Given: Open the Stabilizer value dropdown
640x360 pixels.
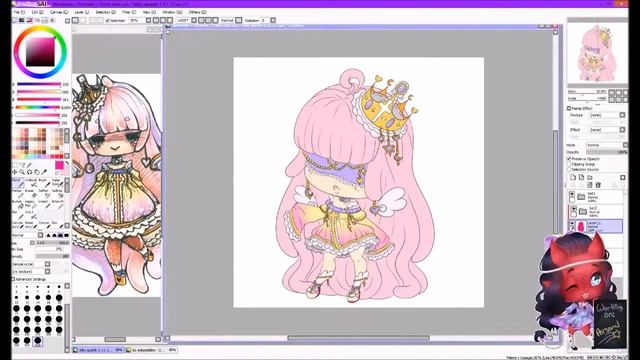Looking at the screenshot, I should 273,20.
